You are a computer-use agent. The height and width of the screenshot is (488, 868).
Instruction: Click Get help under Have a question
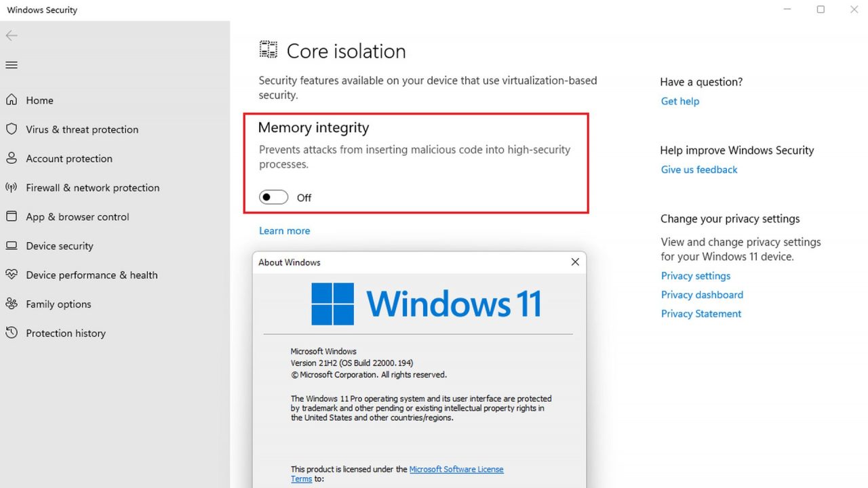pos(679,101)
